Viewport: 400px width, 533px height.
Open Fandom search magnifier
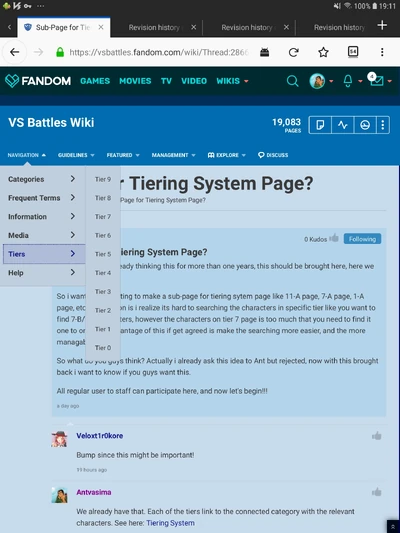point(292,81)
